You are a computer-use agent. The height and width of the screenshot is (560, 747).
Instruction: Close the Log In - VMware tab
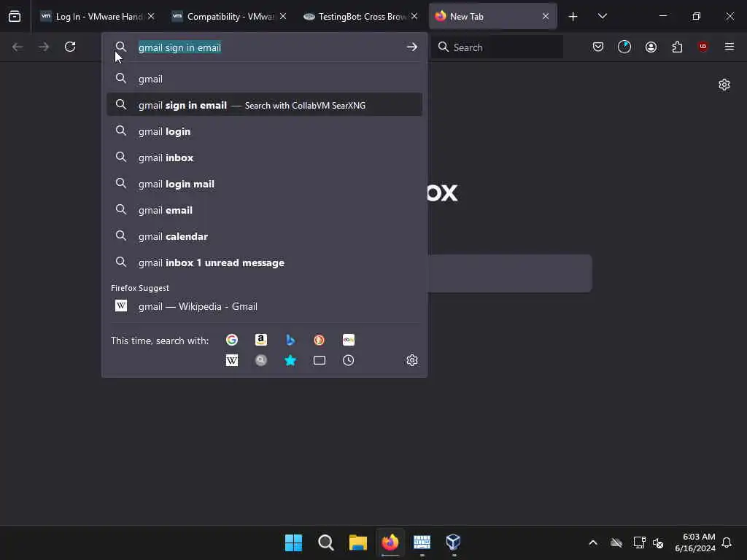tap(151, 16)
